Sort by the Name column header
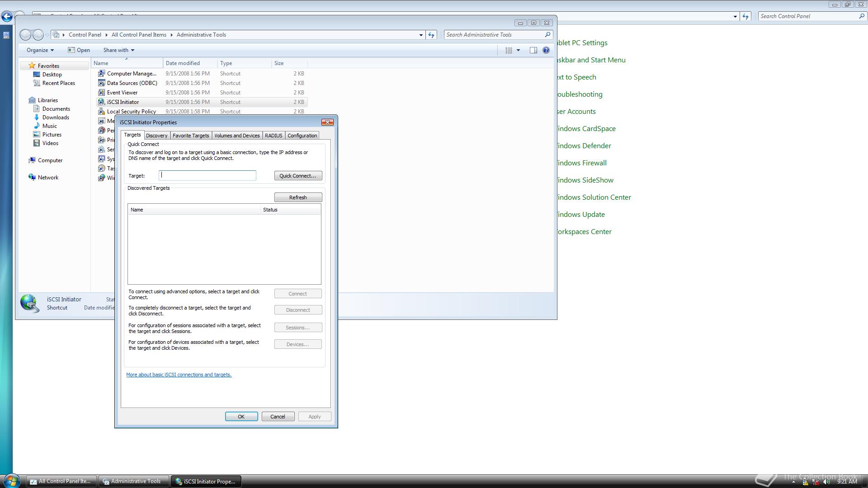This screenshot has width=868, height=488. 127,63
